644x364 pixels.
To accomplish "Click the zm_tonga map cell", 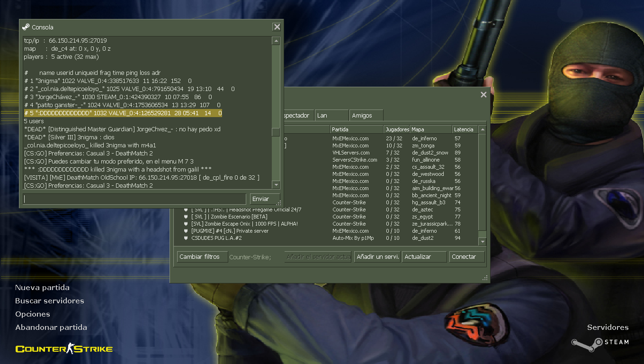I will coord(423,146).
